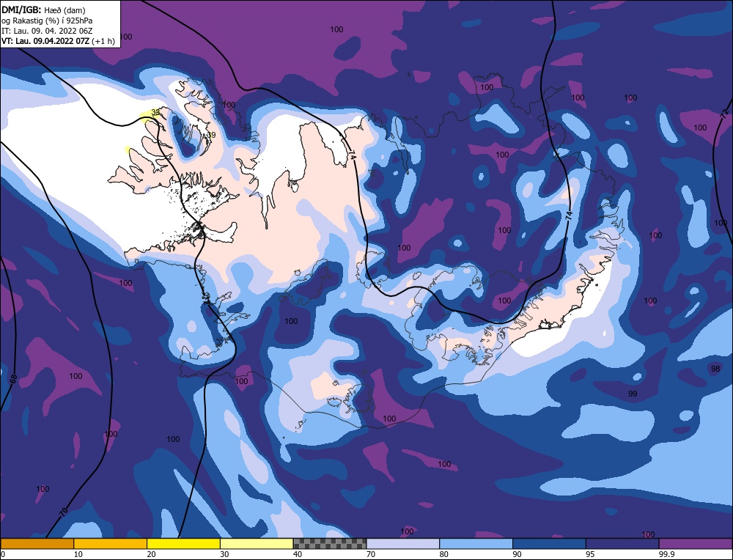
Task: Click the 'DMI/IGB: Hæð (dam)' title text
Action: [x=43, y=10]
